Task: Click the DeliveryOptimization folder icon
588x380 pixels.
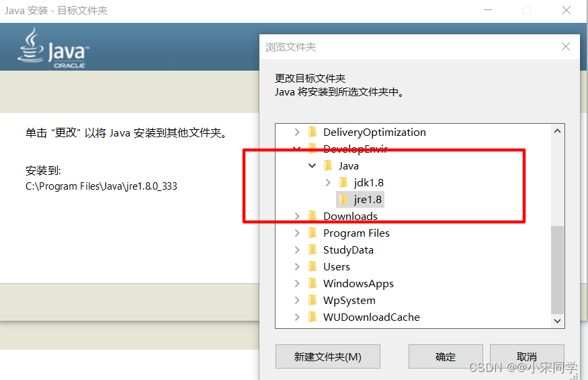Action: tap(312, 132)
